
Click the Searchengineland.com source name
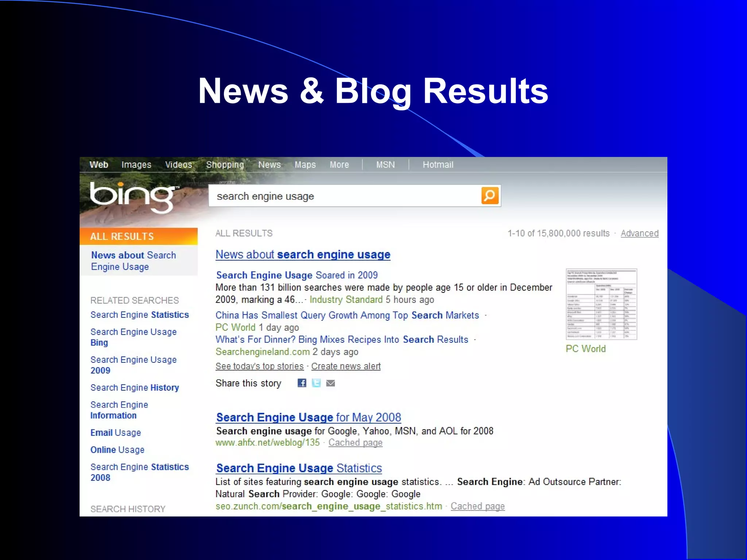(x=263, y=352)
